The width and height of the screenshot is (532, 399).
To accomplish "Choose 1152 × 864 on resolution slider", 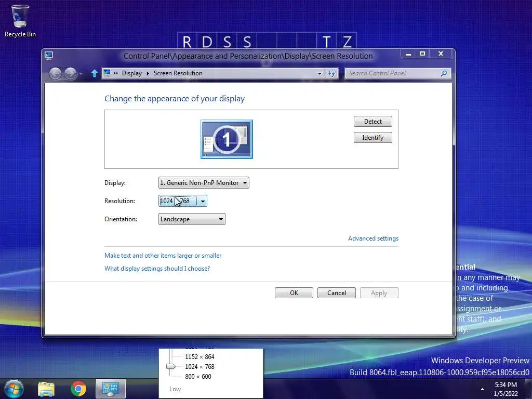I will point(199,356).
